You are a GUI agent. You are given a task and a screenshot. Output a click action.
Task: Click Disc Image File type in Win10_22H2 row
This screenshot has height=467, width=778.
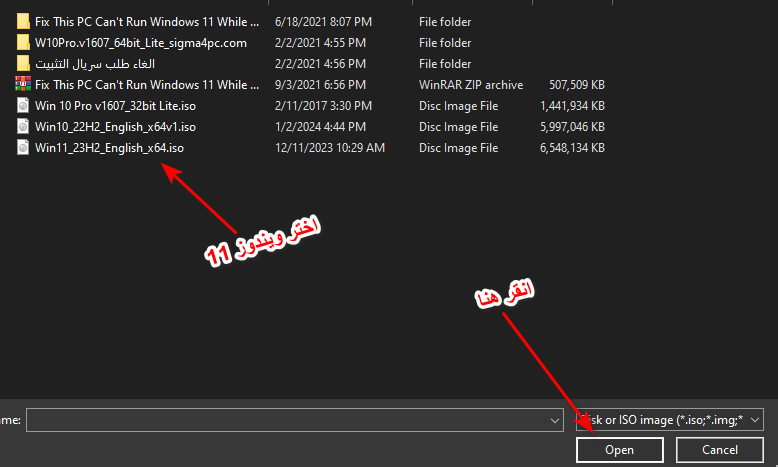click(x=458, y=127)
